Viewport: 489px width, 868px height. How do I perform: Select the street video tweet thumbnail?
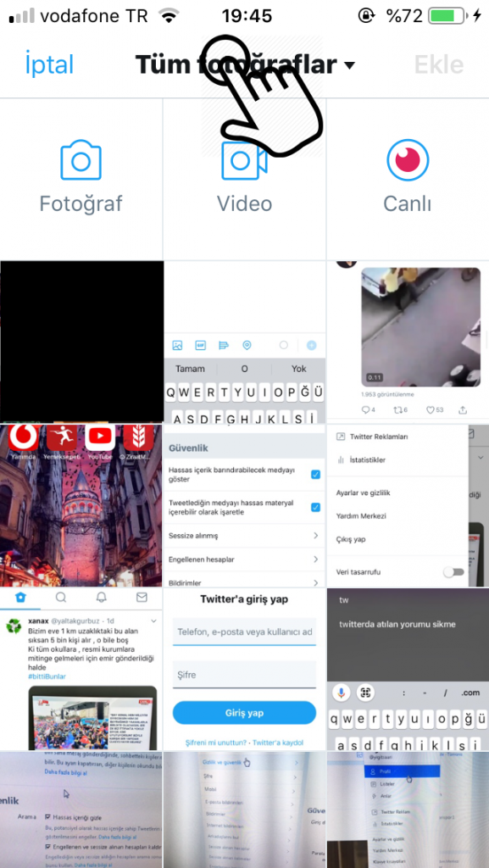pos(408,342)
